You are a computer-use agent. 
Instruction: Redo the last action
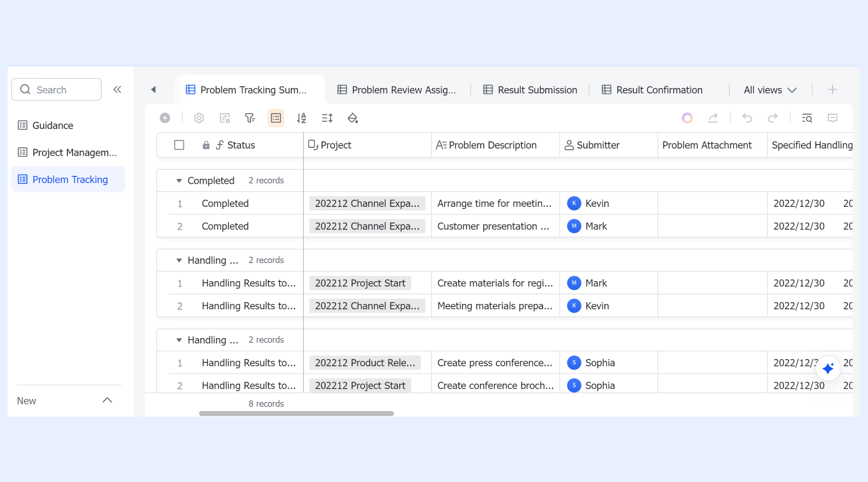click(772, 118)
